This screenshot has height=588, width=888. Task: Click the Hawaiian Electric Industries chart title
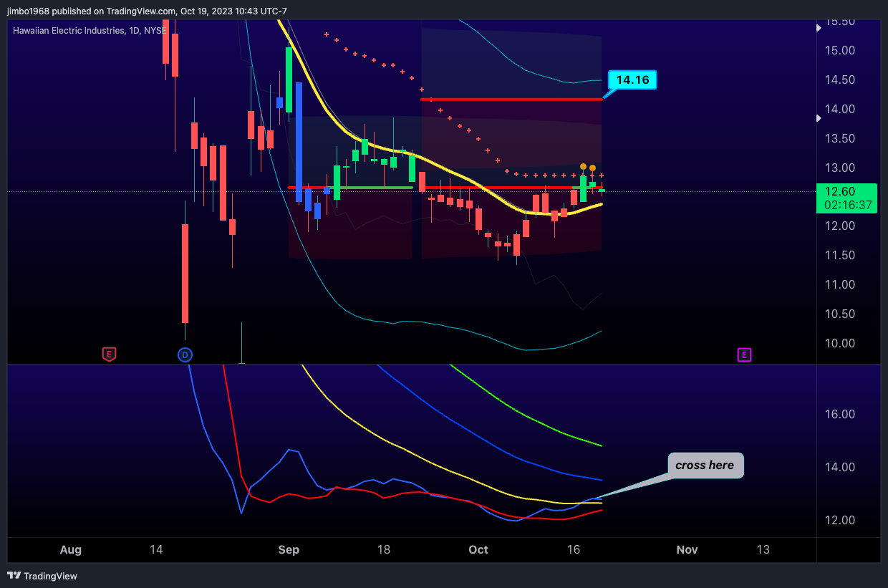coord(89,31)
